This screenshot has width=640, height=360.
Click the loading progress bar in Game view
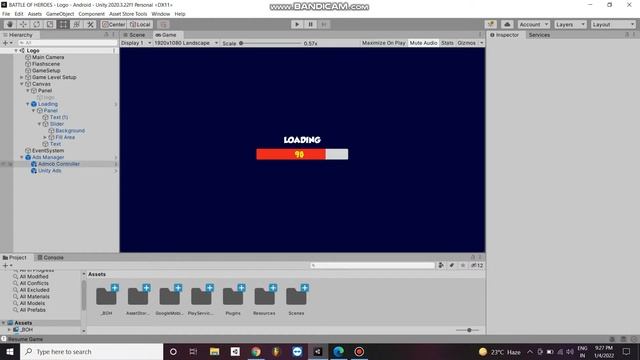tap(302, 154)
